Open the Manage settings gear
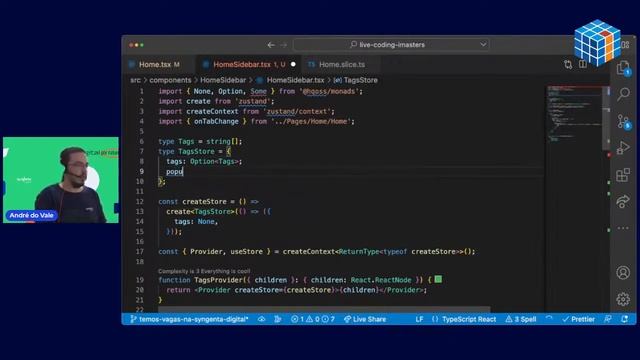 point(623,299)
